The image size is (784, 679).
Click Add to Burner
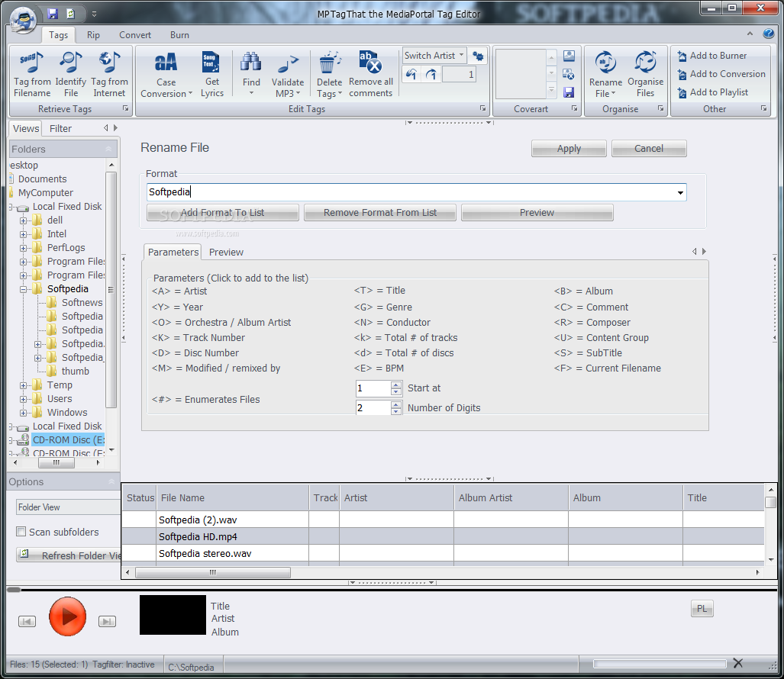point(712,56)
